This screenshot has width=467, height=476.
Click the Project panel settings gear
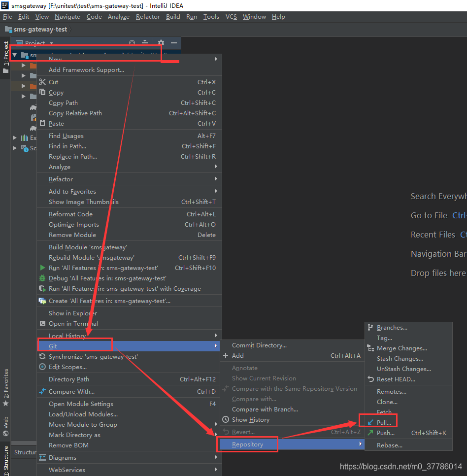(161, 43)
